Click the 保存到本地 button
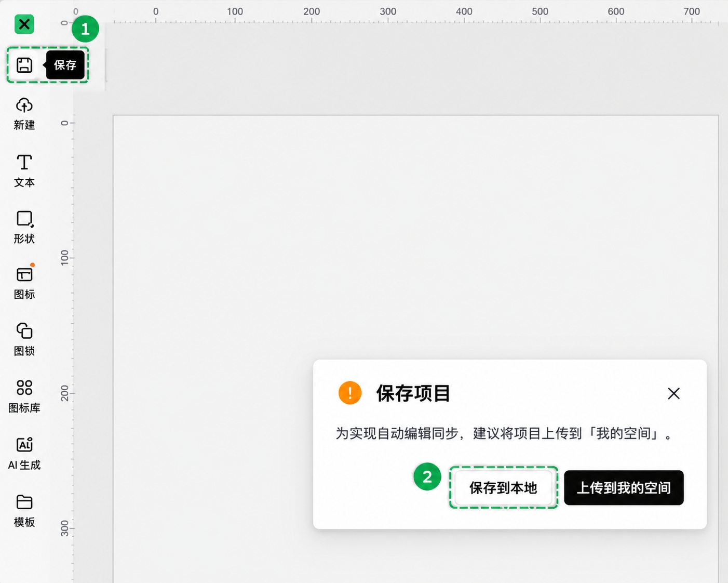The image size is (728, 583). [x=503, y=487]
